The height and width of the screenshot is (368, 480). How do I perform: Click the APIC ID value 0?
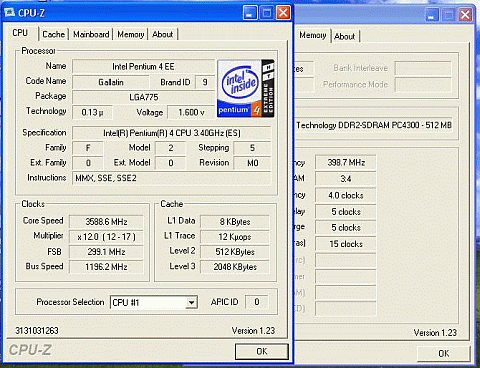point(257,302)
